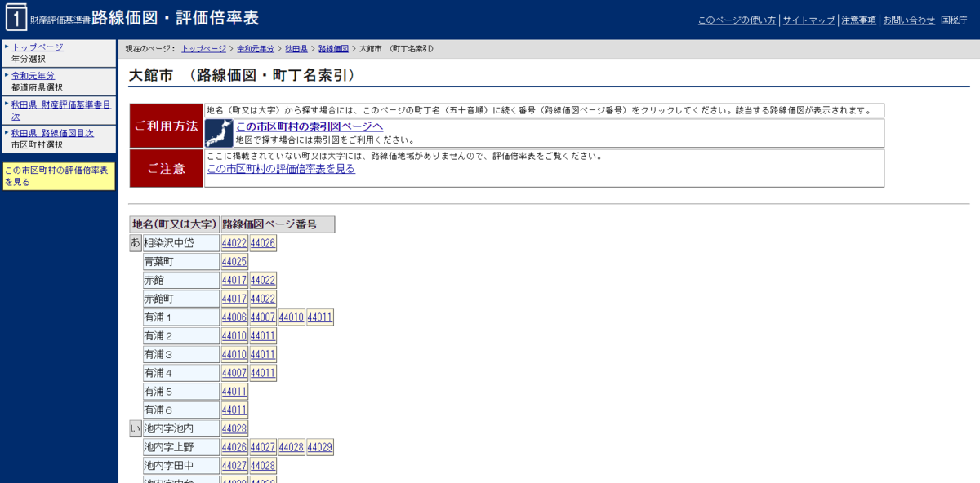Open 44027 in the 池内字田中 row

click(234, 466)
